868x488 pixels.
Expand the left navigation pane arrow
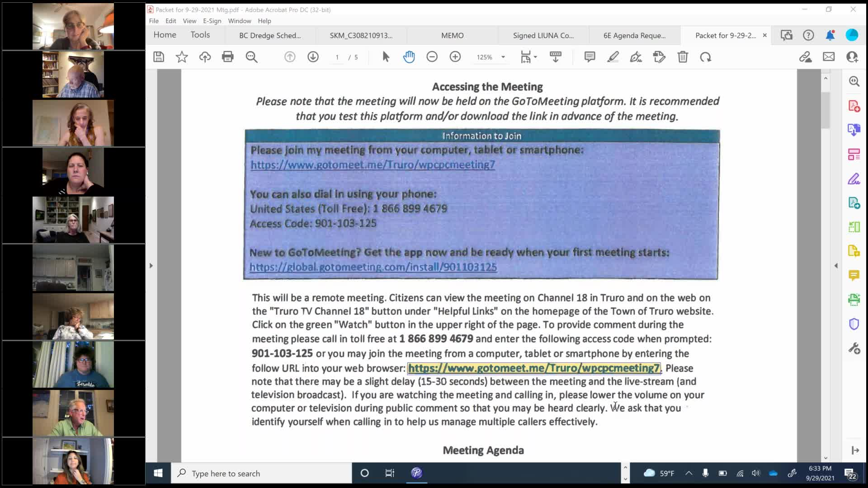(151, 266)
